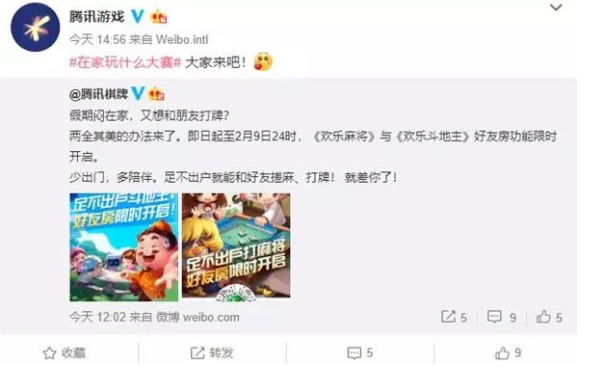This screenshot has width=602, height=377.
Task: Click the blue verified V badge beside 腾讯游戏
Action: pos(137,17)
